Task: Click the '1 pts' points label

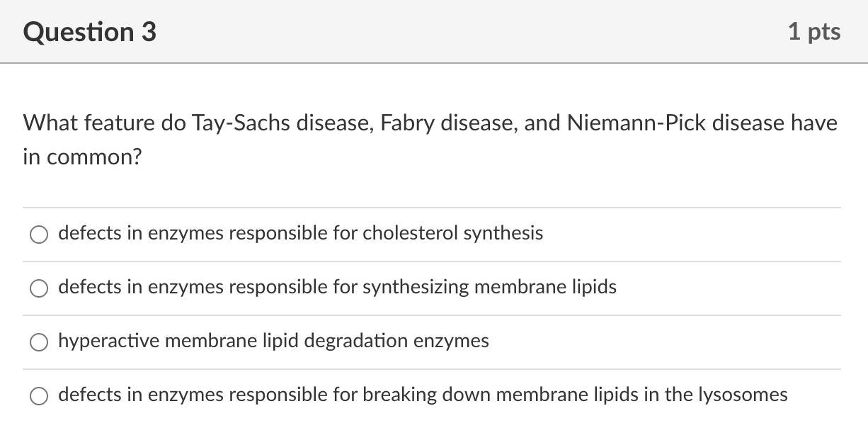Action: (814, 31)
